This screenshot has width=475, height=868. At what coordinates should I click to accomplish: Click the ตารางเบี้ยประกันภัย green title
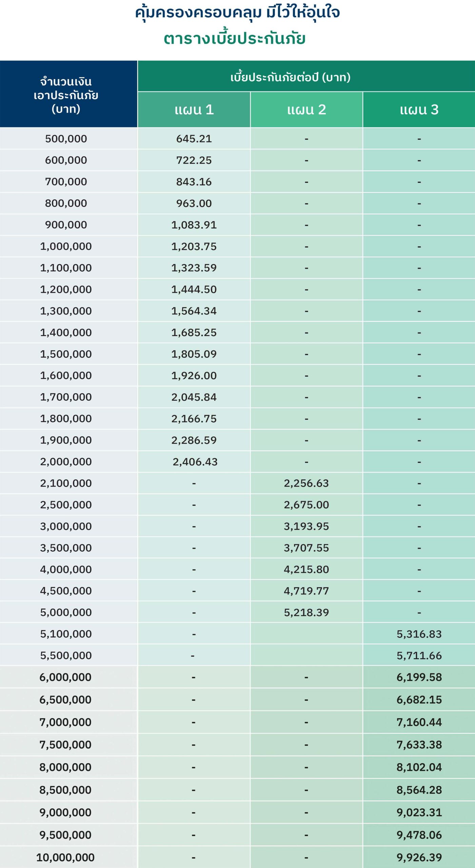[235, 39]
